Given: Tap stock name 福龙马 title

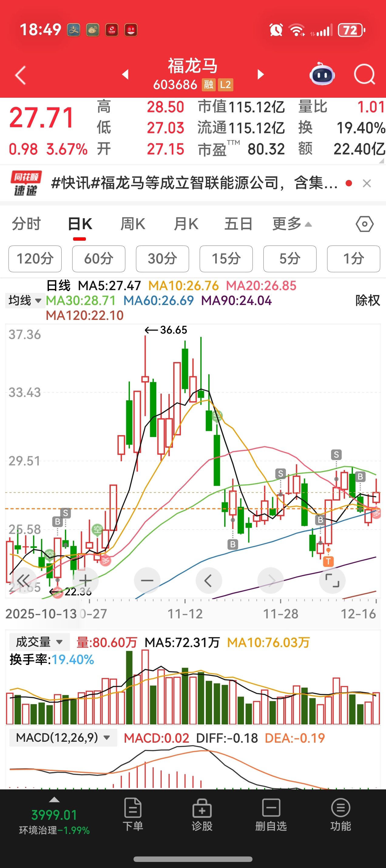Looking at the screenshot, I should (193, 66).
